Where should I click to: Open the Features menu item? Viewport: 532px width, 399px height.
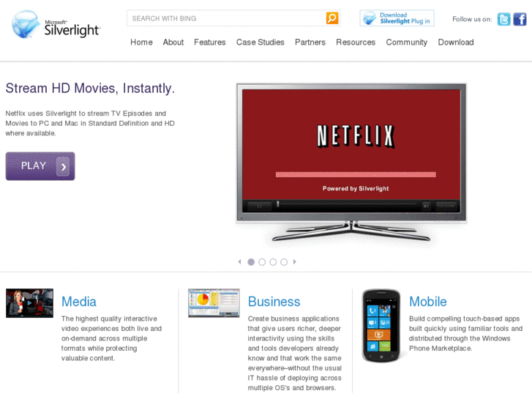point(210,42)
